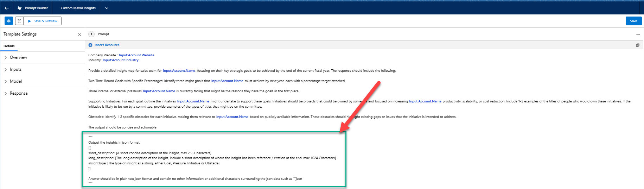Screen dimensions: 644x189
Task: Click the Prompt Builder logo icon
Action: tap(20, 8)
